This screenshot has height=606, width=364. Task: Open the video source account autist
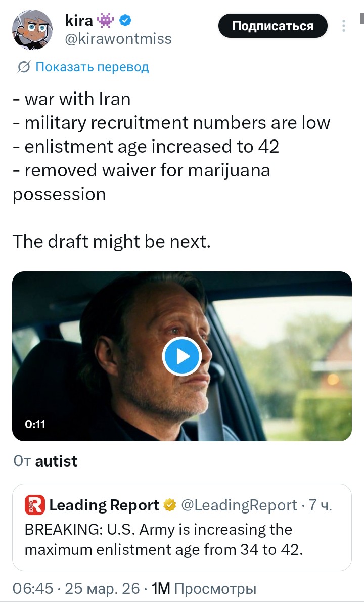56,461
